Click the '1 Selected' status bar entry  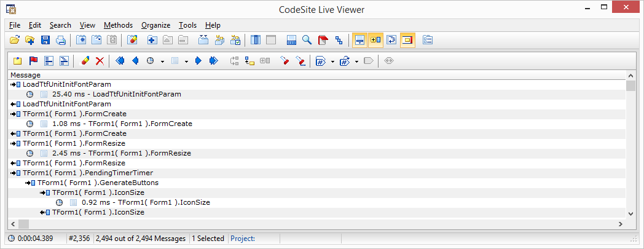(x=208, y=239)
